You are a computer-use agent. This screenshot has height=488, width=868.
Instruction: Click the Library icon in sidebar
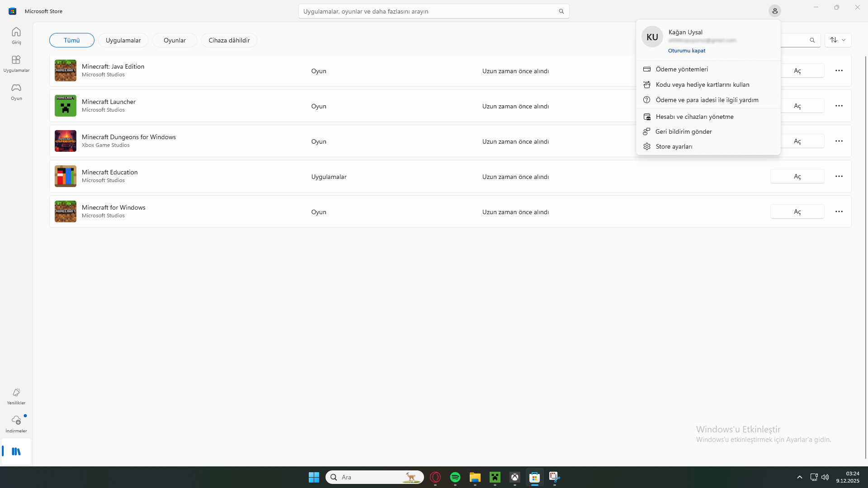tap(16, 451)
